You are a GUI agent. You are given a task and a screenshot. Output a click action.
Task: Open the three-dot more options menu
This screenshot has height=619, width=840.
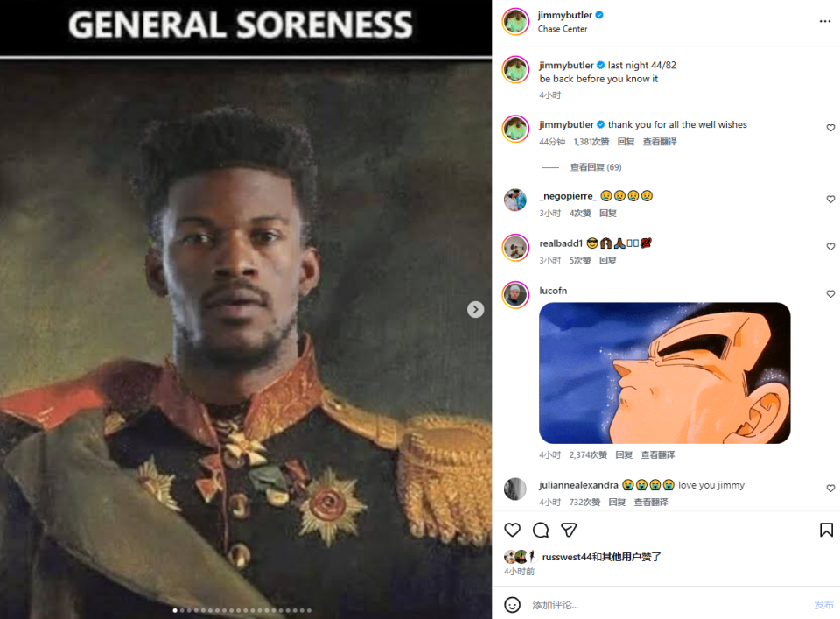[825, 21]
